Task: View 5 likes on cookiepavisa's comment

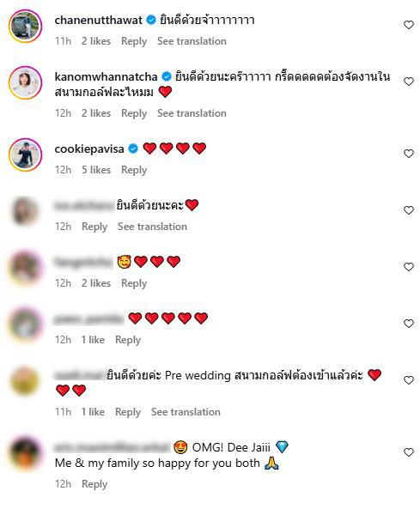Action: [96, 170]
